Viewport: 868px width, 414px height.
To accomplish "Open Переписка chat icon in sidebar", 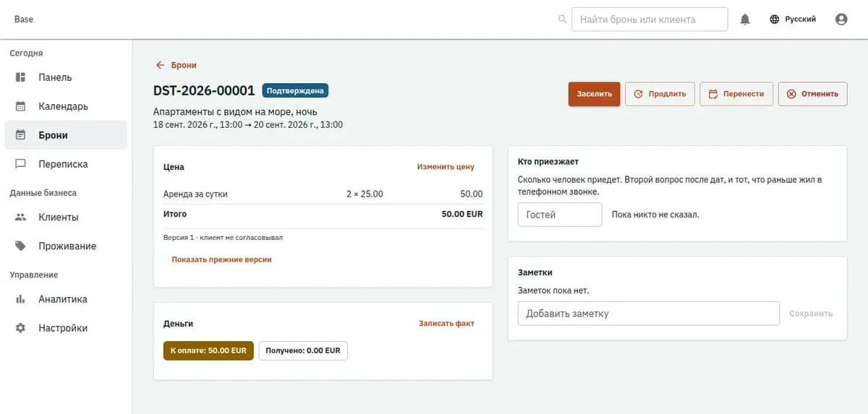I will pos(21,164).
